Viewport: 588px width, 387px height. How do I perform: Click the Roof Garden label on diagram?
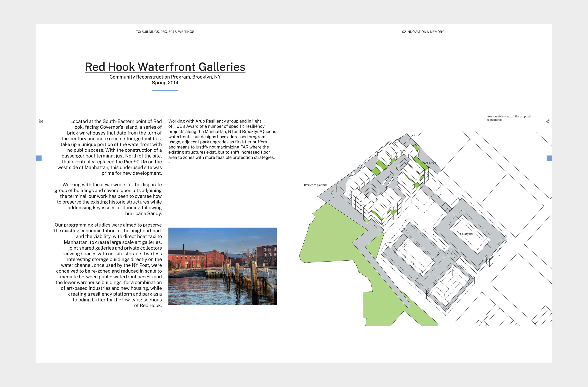pyautogui.click(x=428, y=163)
